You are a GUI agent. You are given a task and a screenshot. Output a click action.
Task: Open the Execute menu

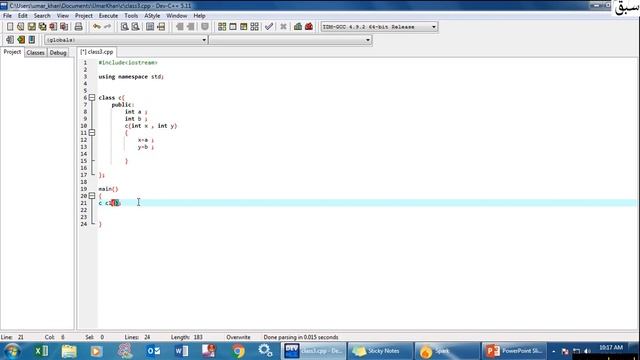[x=108, y=16]
